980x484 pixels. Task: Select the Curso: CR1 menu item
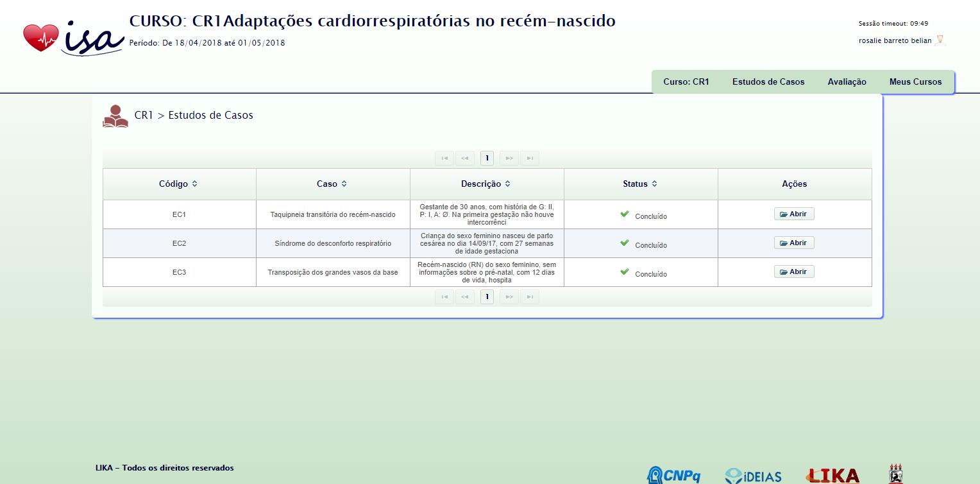click(686, 82)
